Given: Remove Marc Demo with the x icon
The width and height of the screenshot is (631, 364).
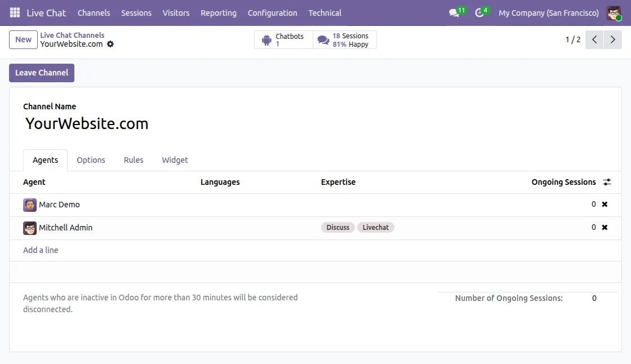Looking at the screenshot, I should tap(605, 205).
